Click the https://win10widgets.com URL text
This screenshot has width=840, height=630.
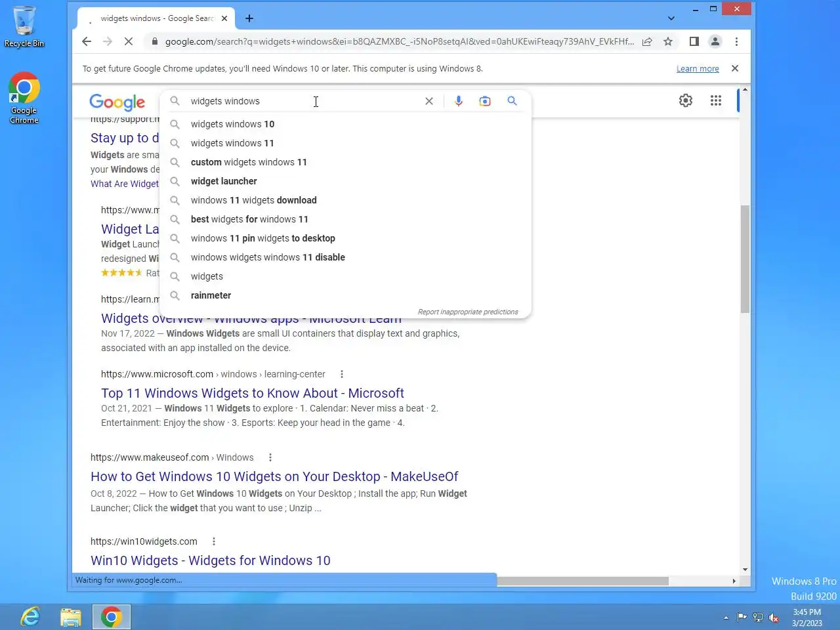pyautogui.click(x=144, y=541)
